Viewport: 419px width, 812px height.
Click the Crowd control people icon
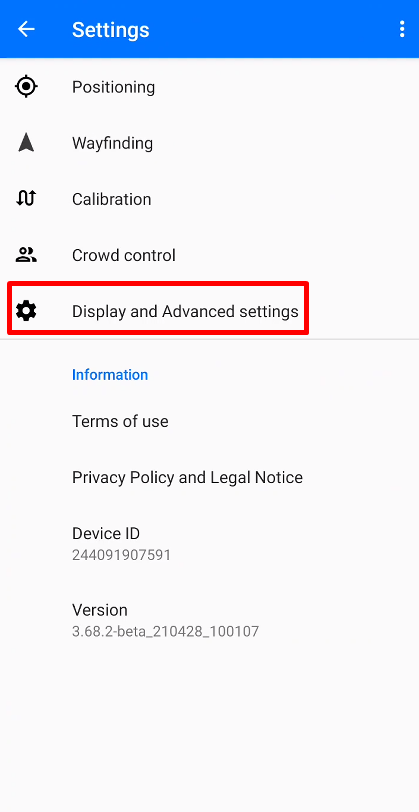(26, 254)
